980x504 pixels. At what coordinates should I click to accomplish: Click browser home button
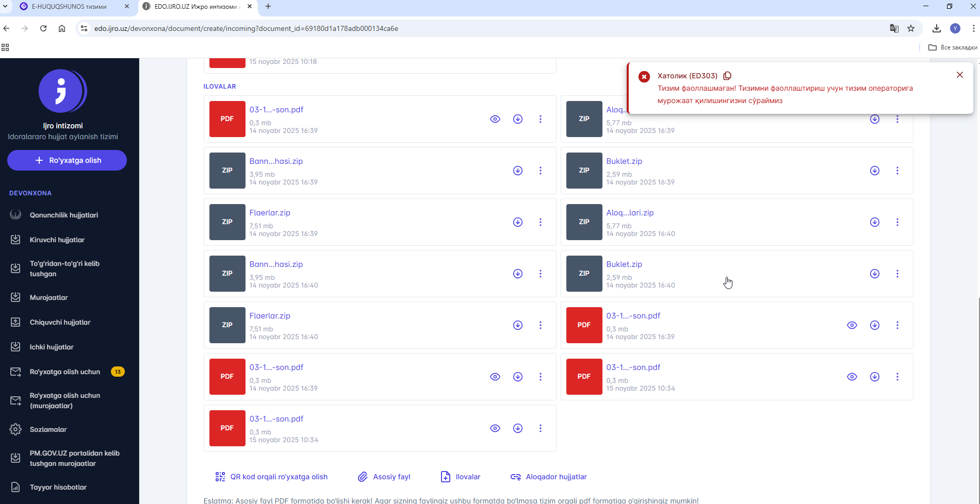tap(62, 28)
